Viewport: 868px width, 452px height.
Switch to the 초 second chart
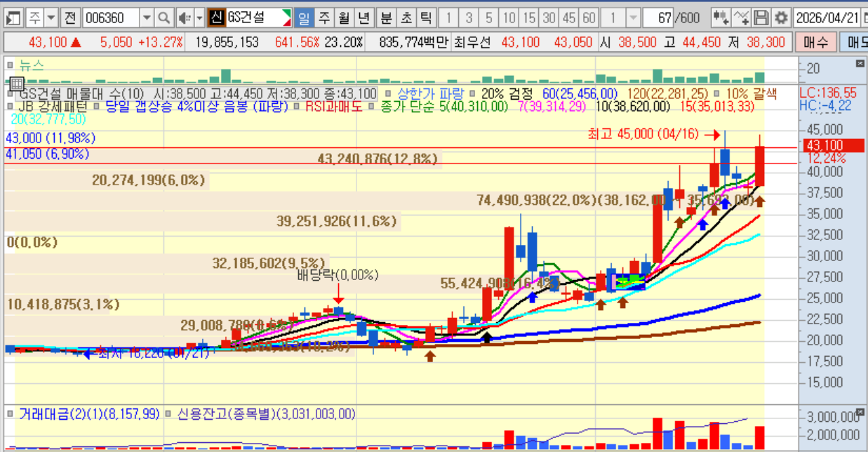coord(406,17)
